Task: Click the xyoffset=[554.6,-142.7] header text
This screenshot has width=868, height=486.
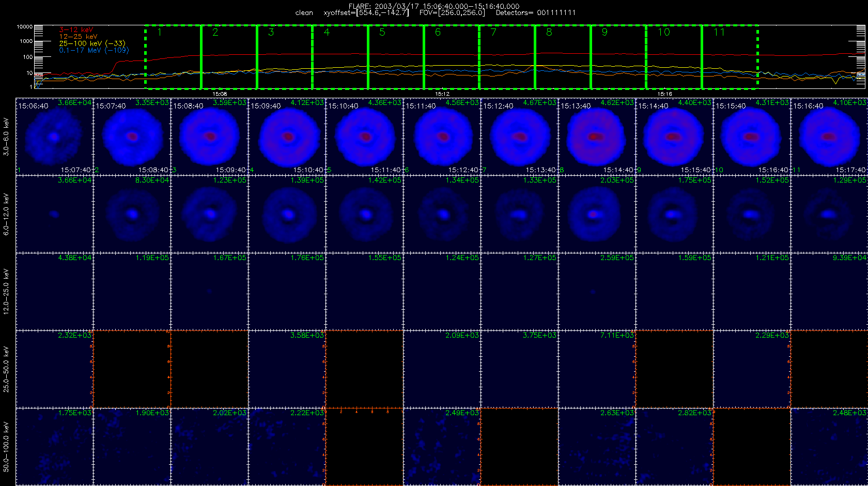Action: pos(366,13)
